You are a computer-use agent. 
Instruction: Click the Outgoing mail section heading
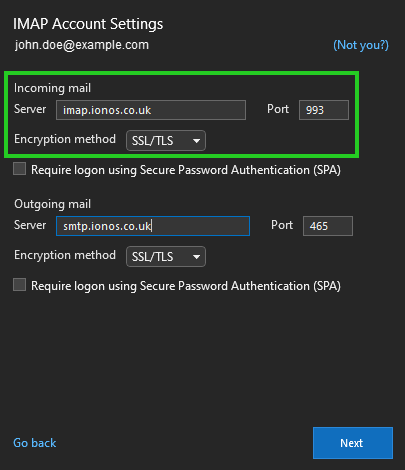point(52,204)
